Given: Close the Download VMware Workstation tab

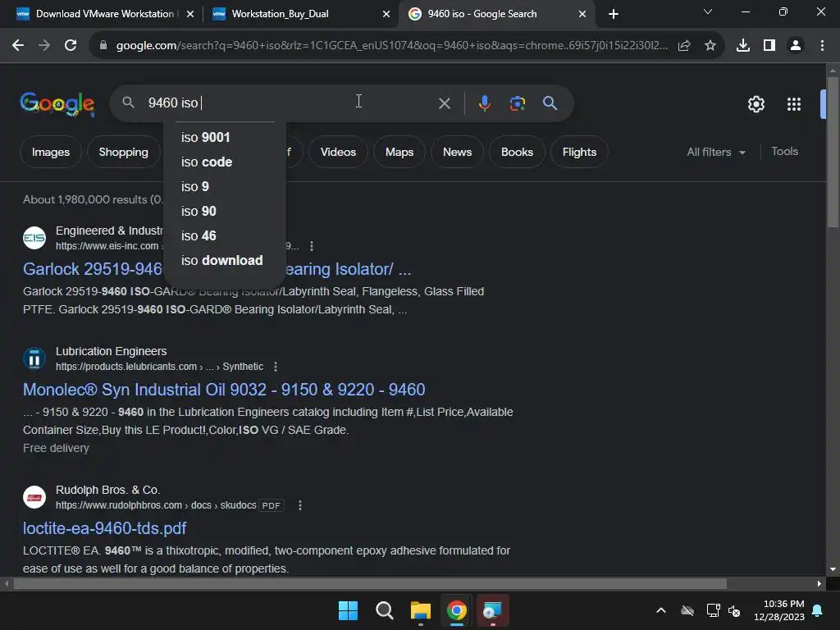Looking at the screenshot, I should coord(190,14).
